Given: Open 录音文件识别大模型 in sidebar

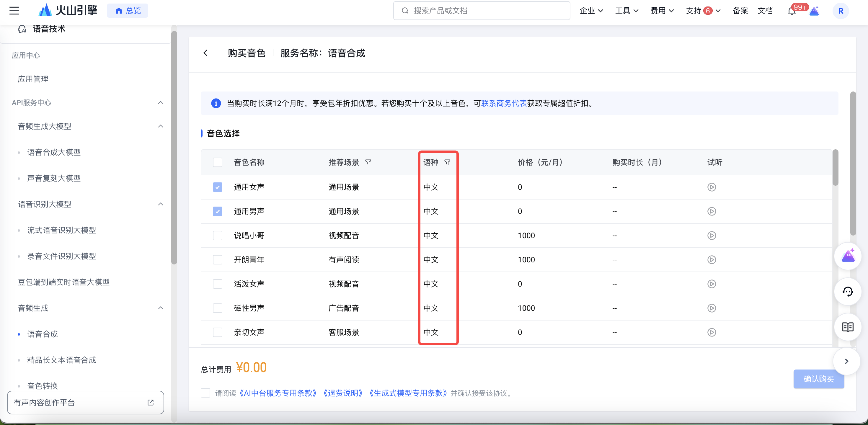Looking at the screenshot, I should (62, 256).
